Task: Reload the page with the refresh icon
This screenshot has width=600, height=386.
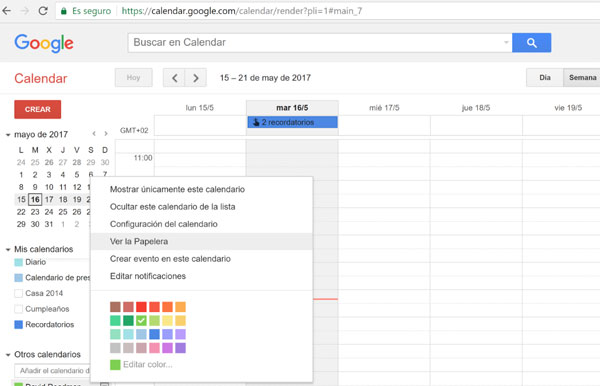Action: tap(43, 11)
